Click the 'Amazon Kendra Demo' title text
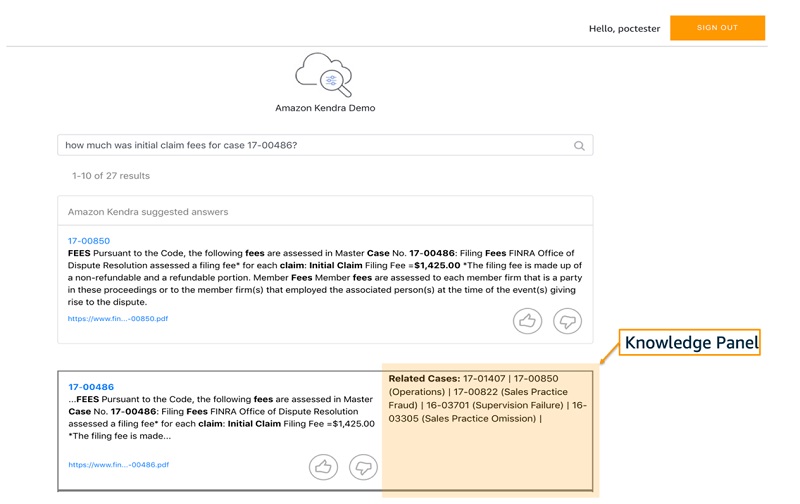 [325, 108]
